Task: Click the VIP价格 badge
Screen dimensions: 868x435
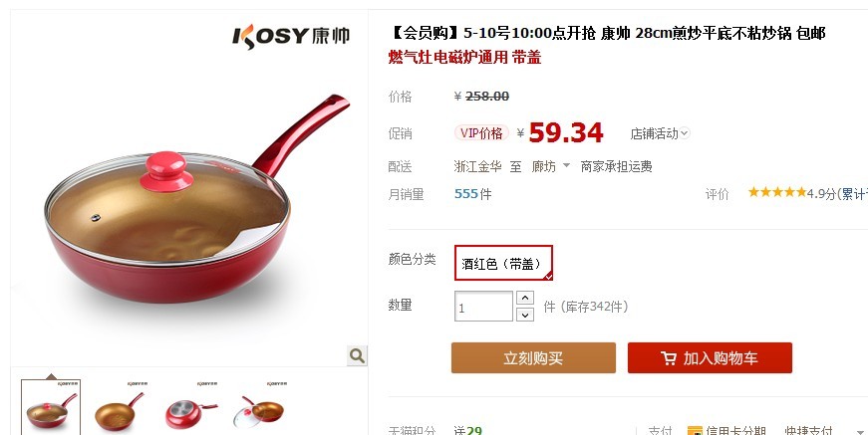Action: tap(481, 133)
